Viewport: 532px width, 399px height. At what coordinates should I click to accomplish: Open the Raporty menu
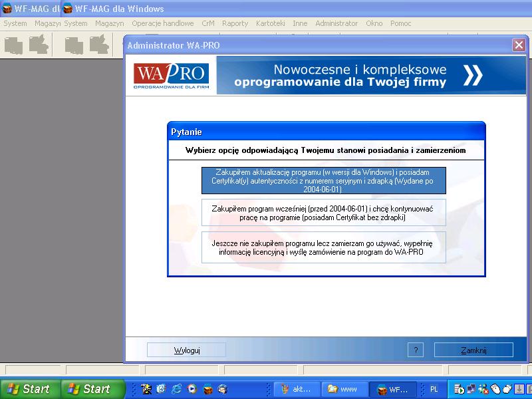[x=235, y=23]
